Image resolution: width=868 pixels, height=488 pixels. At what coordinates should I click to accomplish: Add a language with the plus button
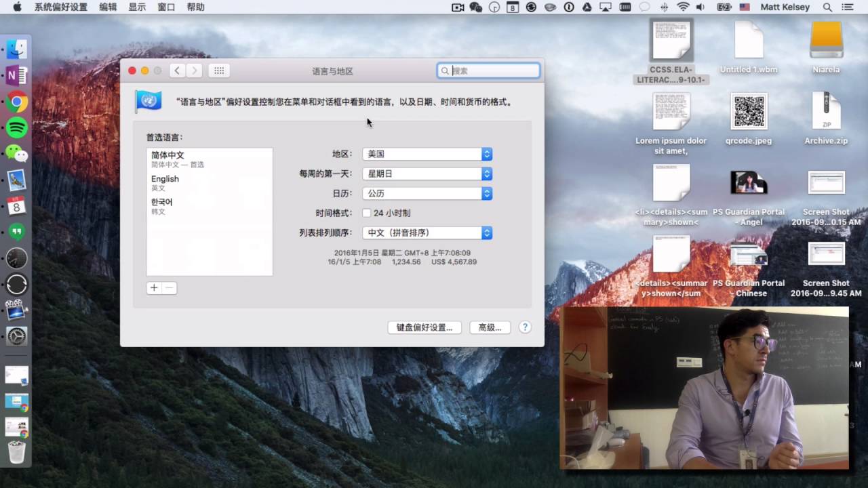point(154,287)
